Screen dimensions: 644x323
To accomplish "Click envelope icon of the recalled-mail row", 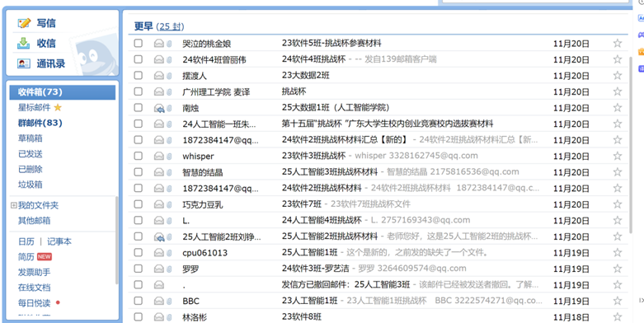I will [x=158, y=285].
